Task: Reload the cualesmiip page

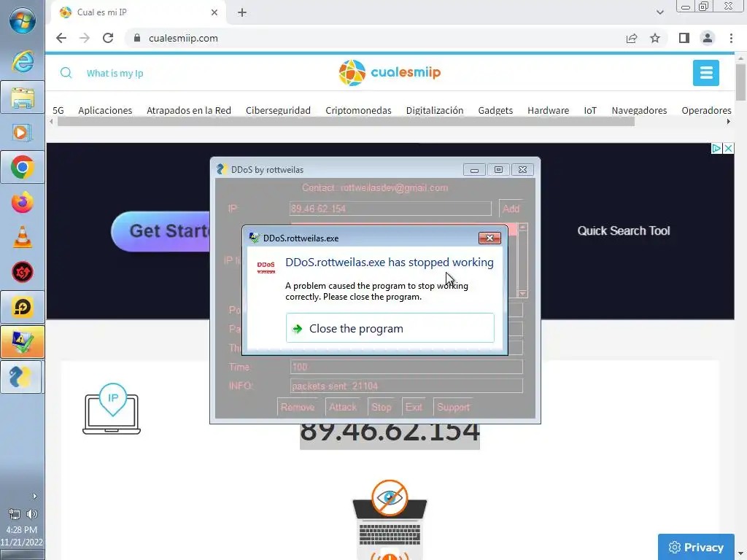Action: pyautogui.click(x=108, y=38)
